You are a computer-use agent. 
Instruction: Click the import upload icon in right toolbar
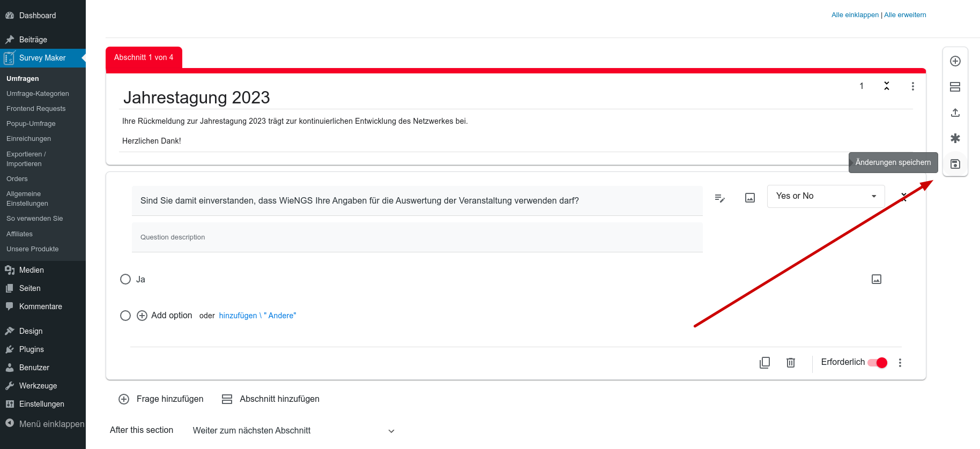coord(955,113)
